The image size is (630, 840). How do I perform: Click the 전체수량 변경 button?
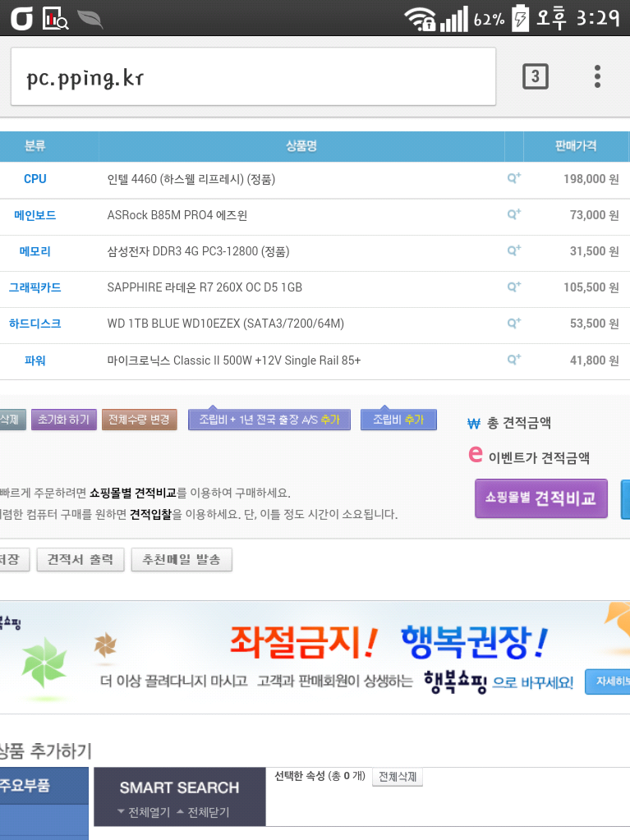coord(140,420)
